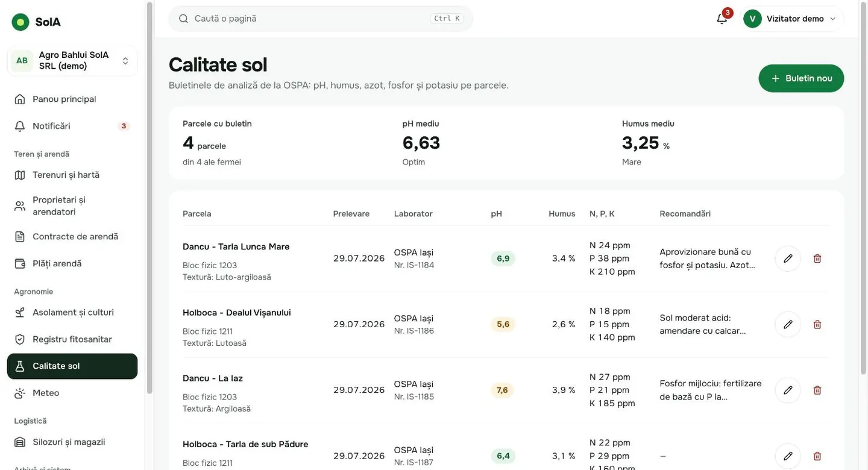The image size is (868, 470).
Task: Edit the Dancu - Tarla Lunca Mare bulletin
Action: [x=788, y=258]
